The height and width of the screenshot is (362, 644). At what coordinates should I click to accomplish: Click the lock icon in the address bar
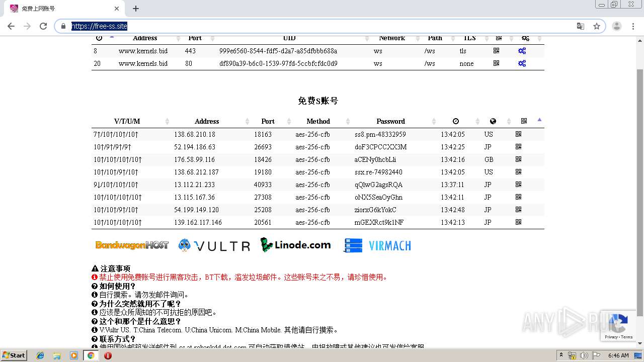coord(63,26)
